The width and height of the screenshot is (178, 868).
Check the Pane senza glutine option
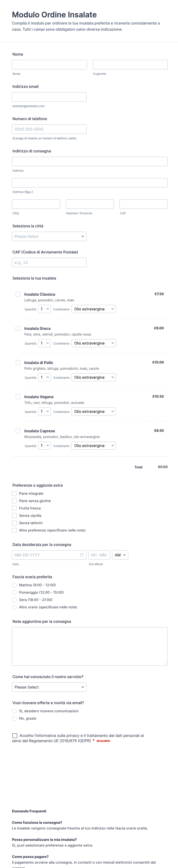14,501
